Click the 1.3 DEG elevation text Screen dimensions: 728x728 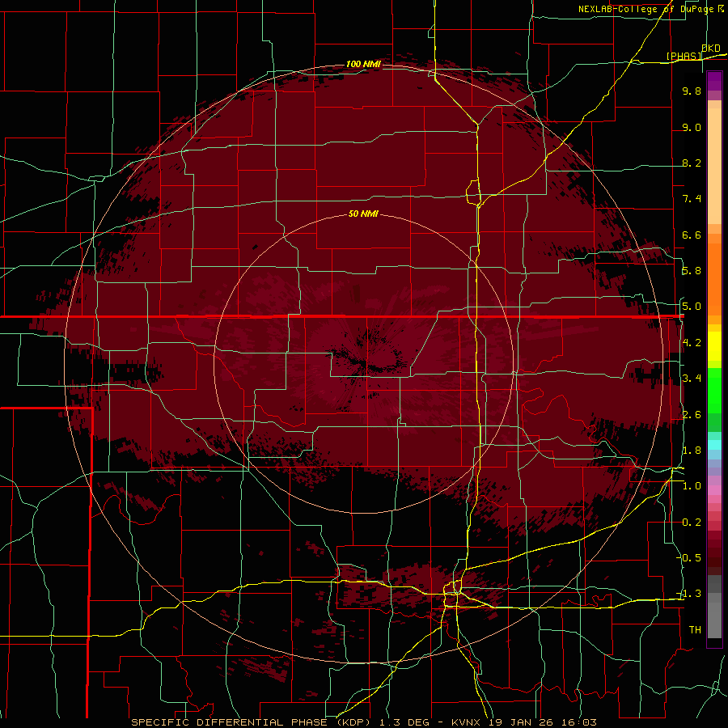click(404, 722)
